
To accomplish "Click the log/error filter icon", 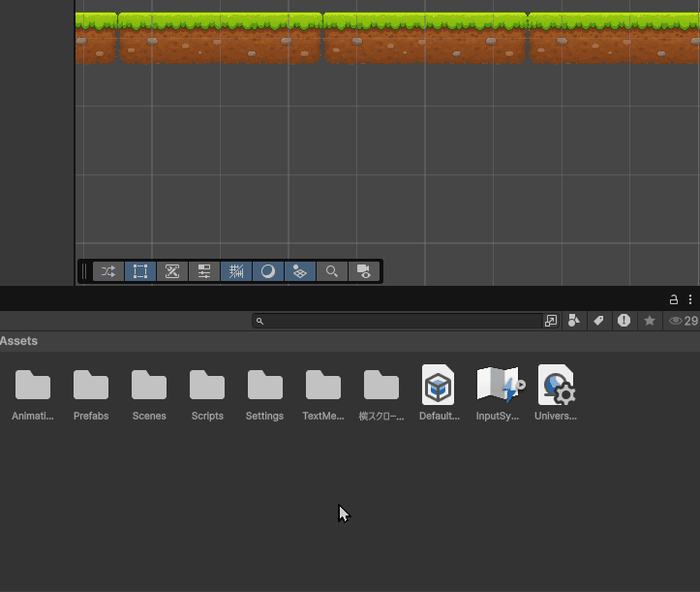I will point(624,321).
